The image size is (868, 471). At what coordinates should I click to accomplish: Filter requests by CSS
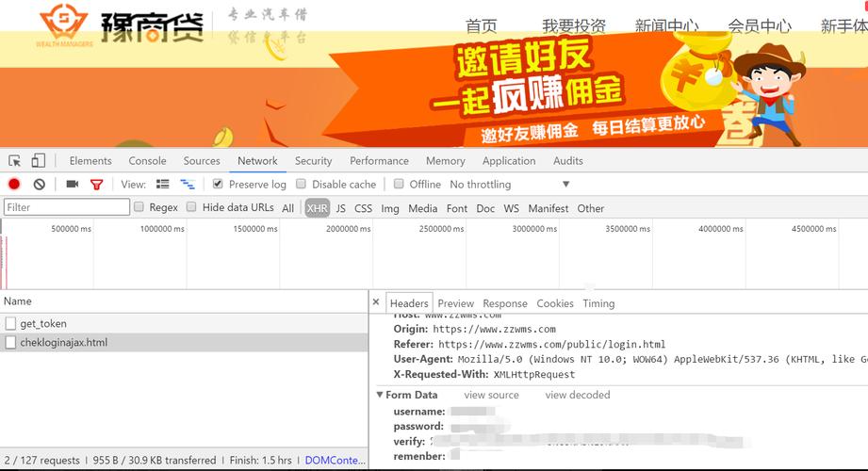363,208
